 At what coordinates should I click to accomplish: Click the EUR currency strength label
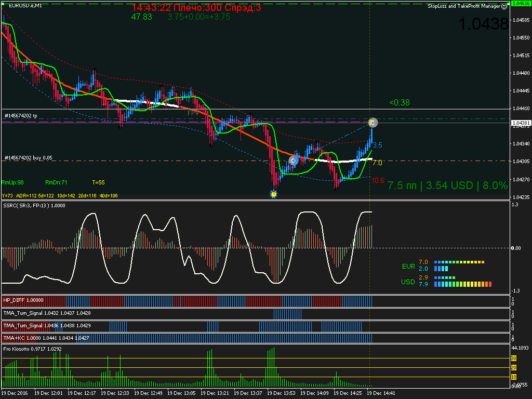point(408,267)
